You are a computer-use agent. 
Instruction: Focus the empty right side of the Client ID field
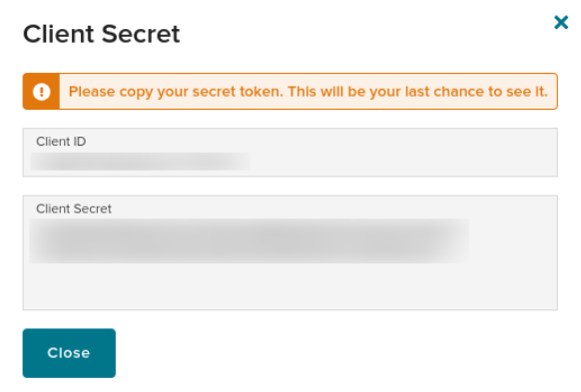click(x=403, y=162)
